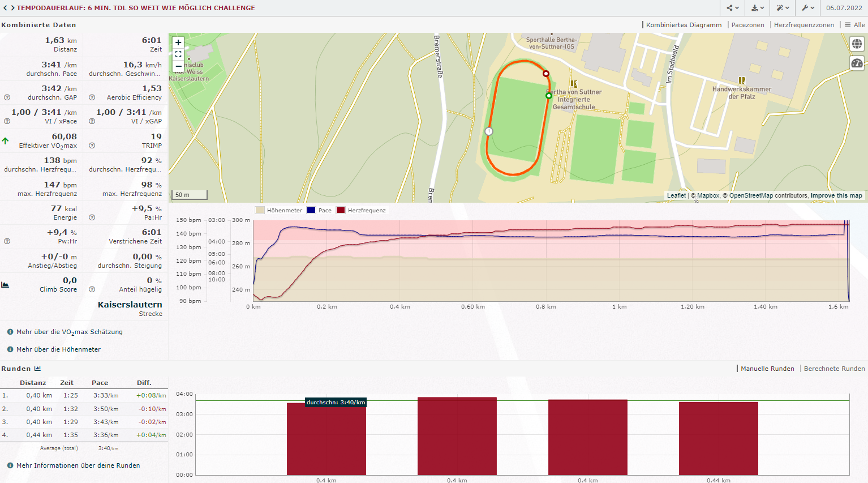Screen dimensions: 868x483
Task: Switch to Pacezonen diagram tab
Action: tap(747, 25)
